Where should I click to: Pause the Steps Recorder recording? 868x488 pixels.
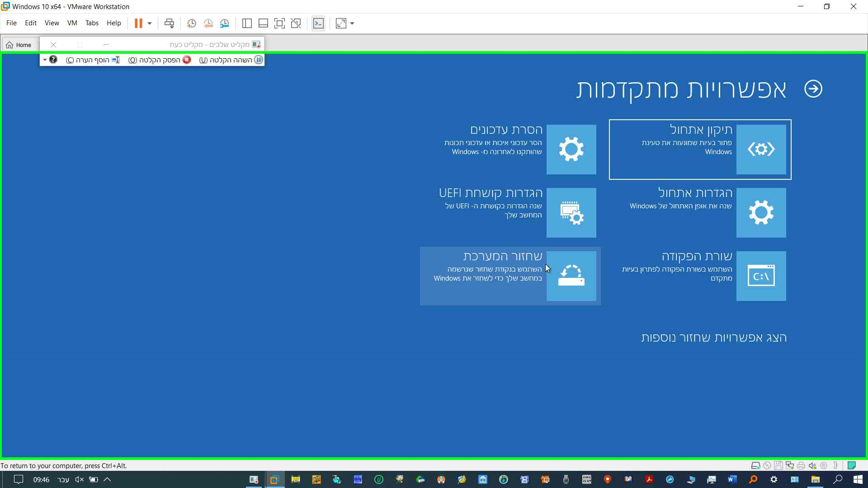[231, 60]
